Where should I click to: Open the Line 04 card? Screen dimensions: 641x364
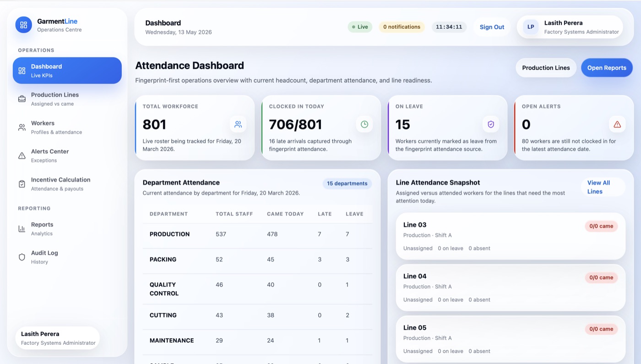click(x=511, y=288)
